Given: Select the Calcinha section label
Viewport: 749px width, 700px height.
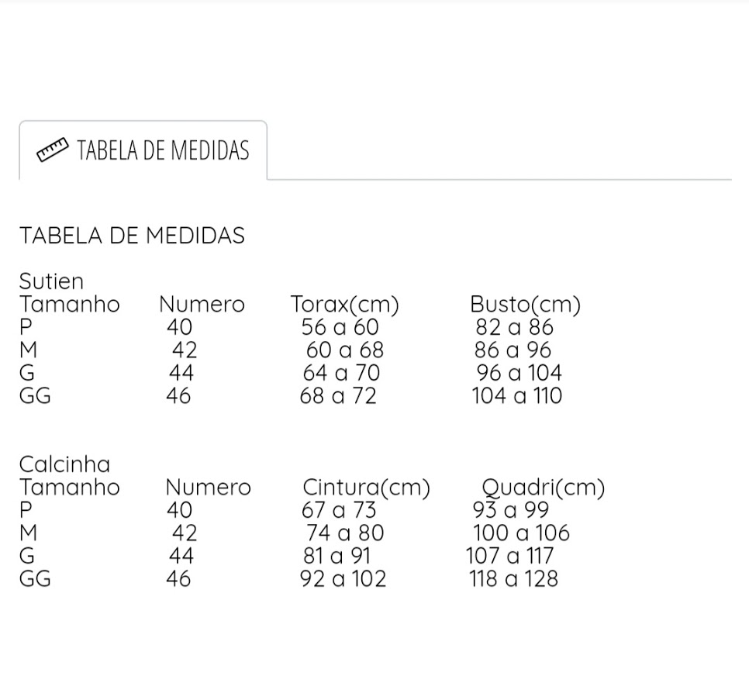Looking at the screenshot, I should click(64, 464).
